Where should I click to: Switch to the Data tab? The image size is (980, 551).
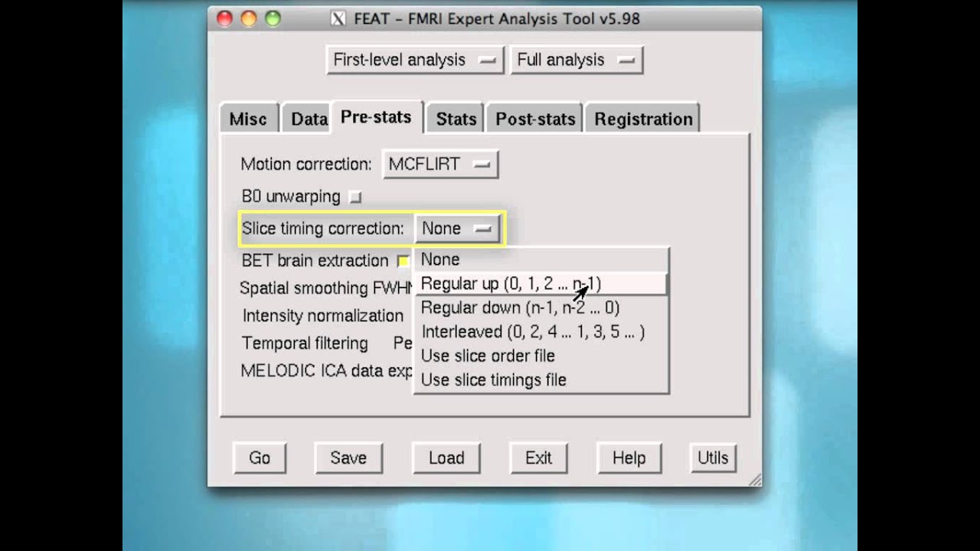point(308,119)
